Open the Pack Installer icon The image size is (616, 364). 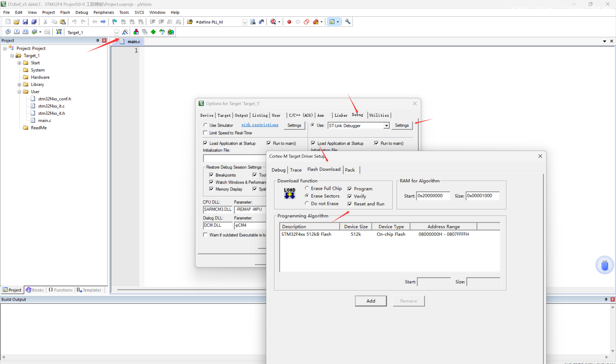pos(171,32)
